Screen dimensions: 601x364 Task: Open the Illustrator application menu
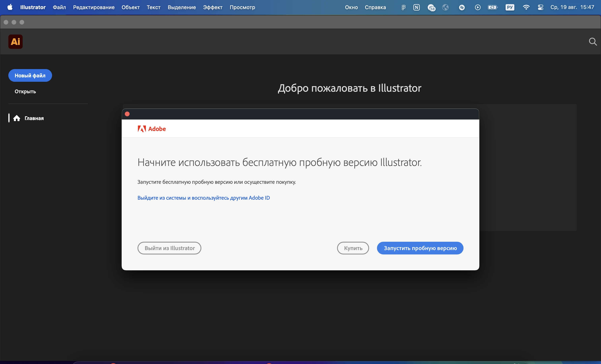[x=33, y=7]
